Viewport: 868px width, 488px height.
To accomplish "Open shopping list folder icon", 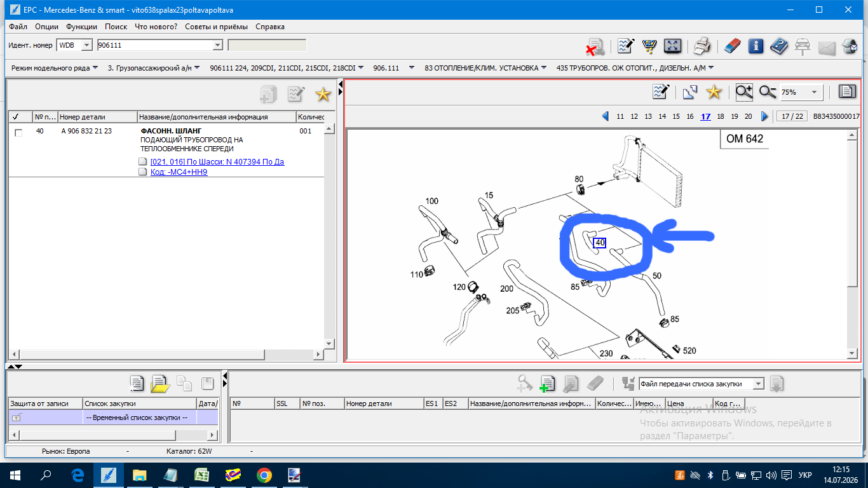I will [160, 384].
